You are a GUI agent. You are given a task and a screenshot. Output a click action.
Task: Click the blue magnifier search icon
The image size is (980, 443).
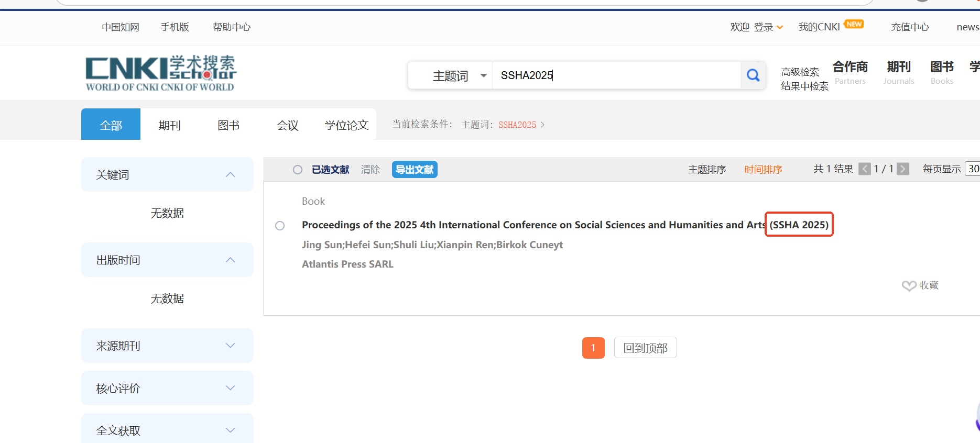[753, 75]
